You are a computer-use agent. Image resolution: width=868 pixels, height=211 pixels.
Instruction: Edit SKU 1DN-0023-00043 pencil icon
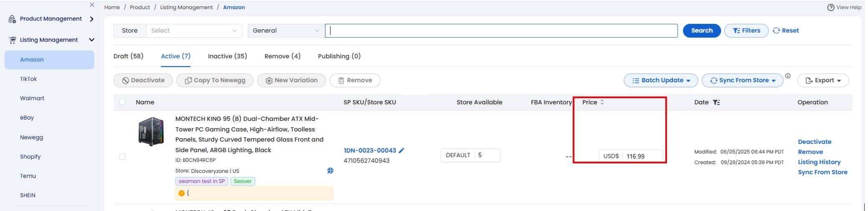click(401, 150)
